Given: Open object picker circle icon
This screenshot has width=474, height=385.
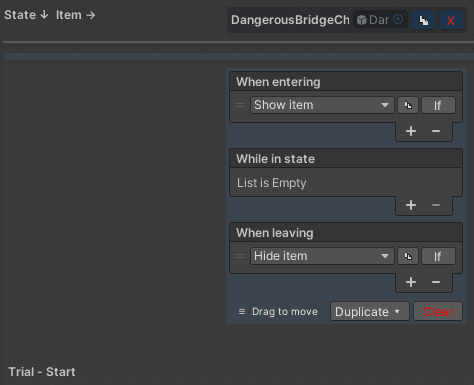Looking at the screenshot, I should [398, 20].
